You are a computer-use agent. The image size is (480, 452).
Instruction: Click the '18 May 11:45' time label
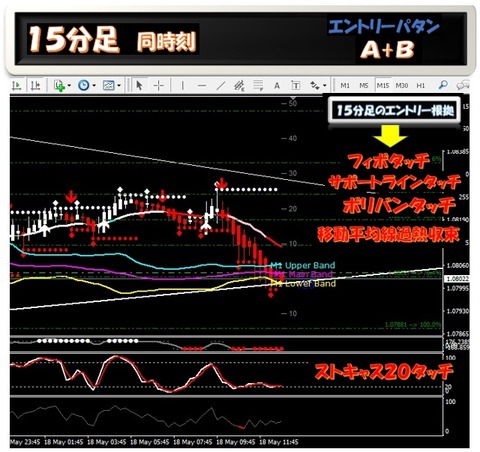(x=279, y=442)
